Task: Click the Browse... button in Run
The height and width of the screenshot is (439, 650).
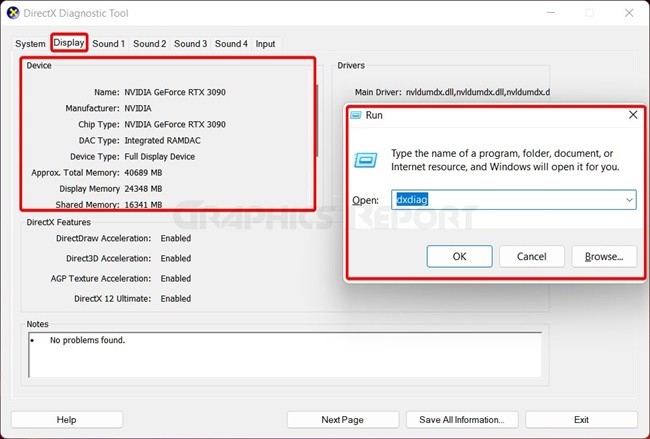Action: (604, 256)
